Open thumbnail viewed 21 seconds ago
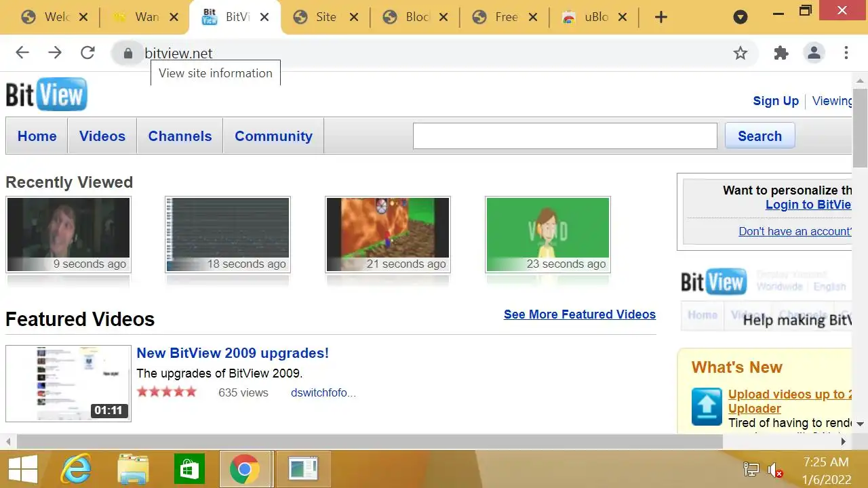 coord(388,235)
